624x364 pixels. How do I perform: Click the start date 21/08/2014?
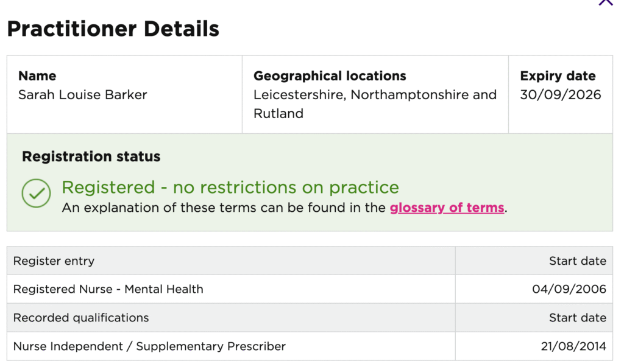(573, 346)
